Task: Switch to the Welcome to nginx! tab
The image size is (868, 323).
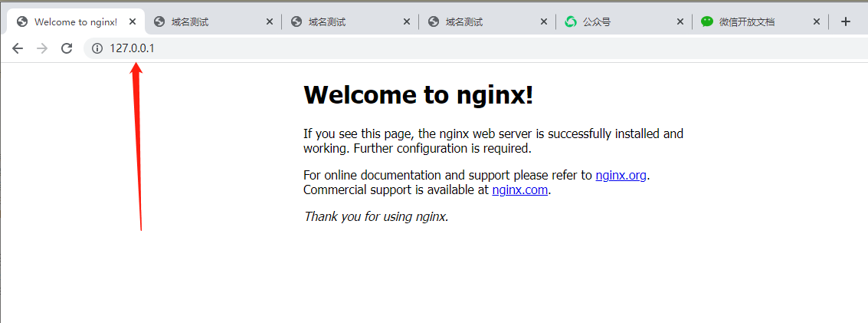Action: (x=76, y=21)
